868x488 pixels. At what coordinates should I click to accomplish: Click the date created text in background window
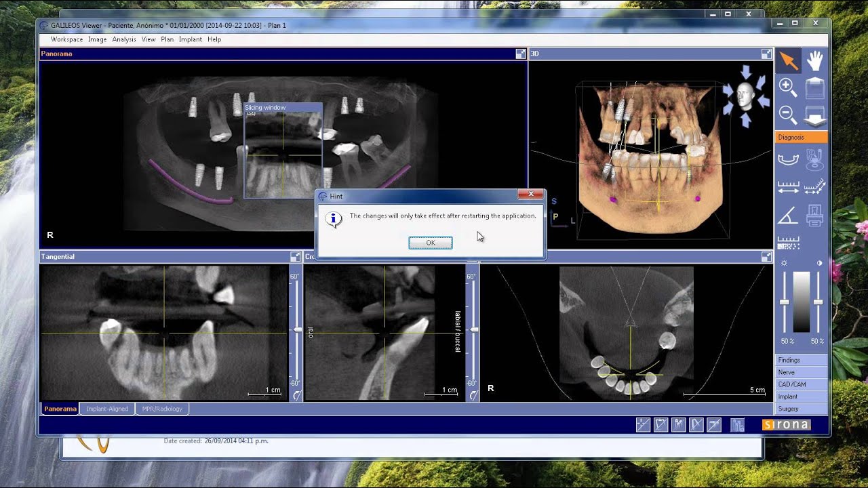(x=216, y=441)
